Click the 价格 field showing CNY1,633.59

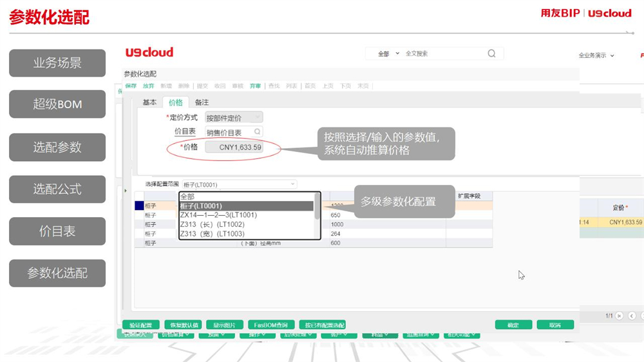[234, 147]
